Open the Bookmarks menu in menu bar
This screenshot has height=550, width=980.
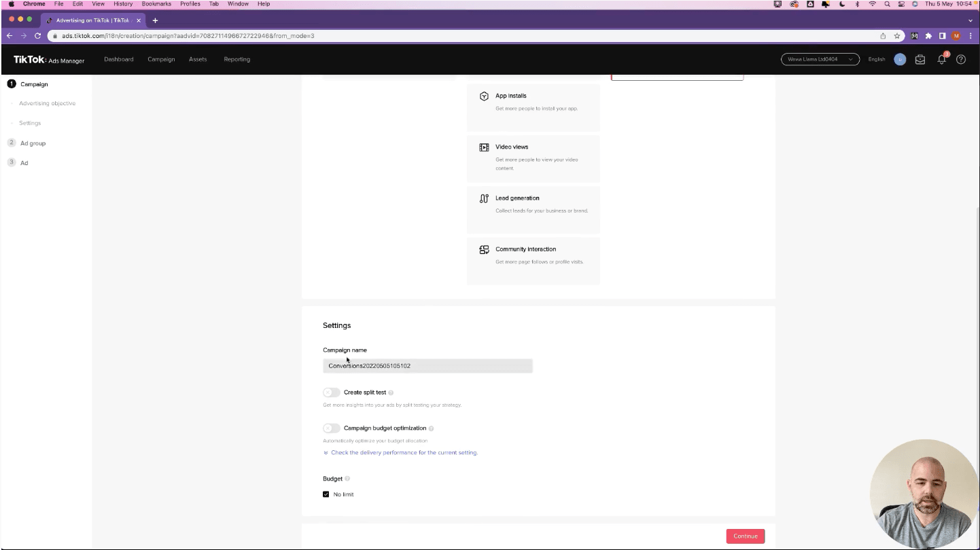156,4
